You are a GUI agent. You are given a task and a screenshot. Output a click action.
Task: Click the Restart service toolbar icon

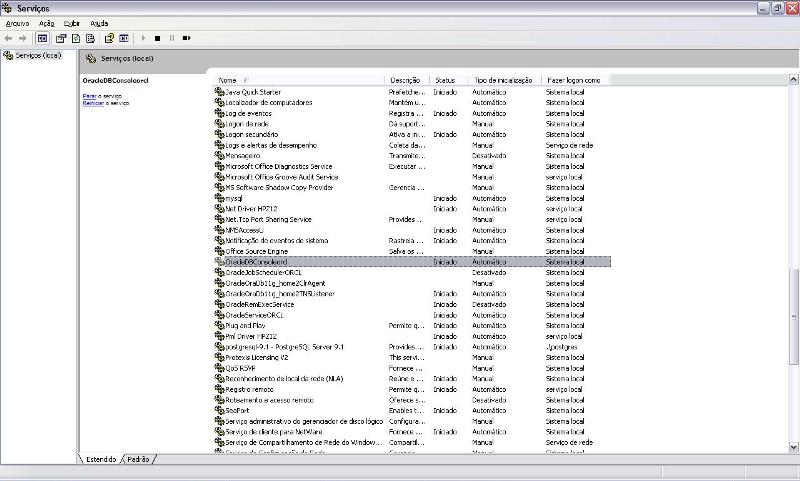(x=186, y=38)
